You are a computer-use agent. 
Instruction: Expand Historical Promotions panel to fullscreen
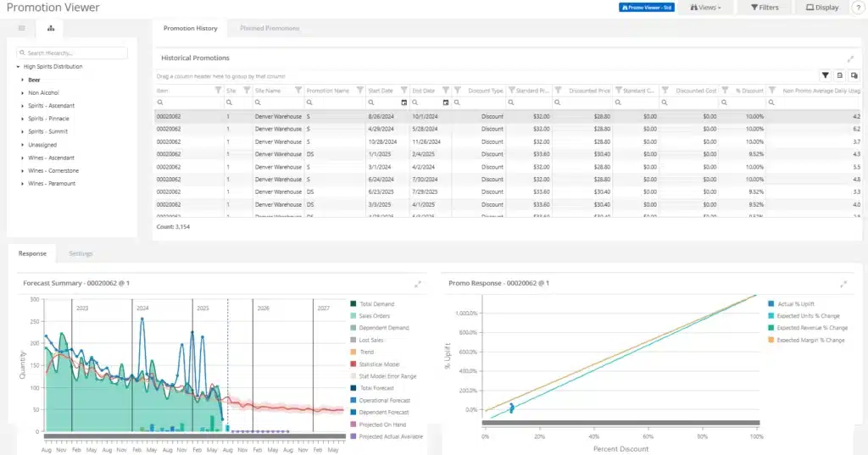pyautogui.click(x=850, y=58)
